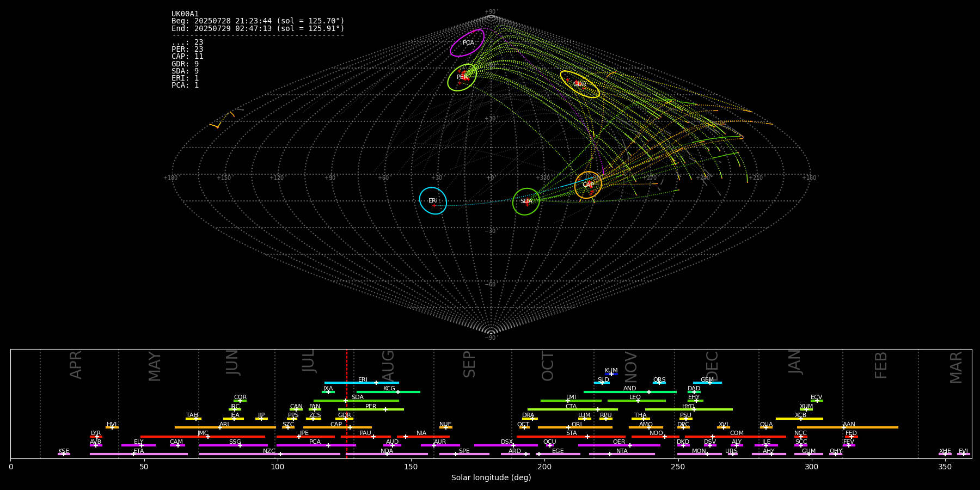
Task: Click the DRA shower label in the timeline
Action: (x=528, y=415)
